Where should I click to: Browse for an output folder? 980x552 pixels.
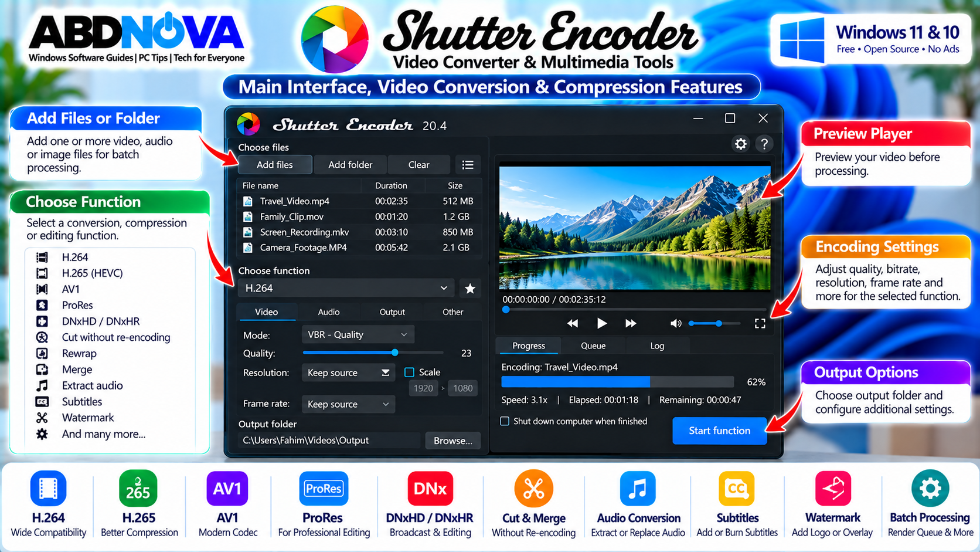(x=452, y=441)
